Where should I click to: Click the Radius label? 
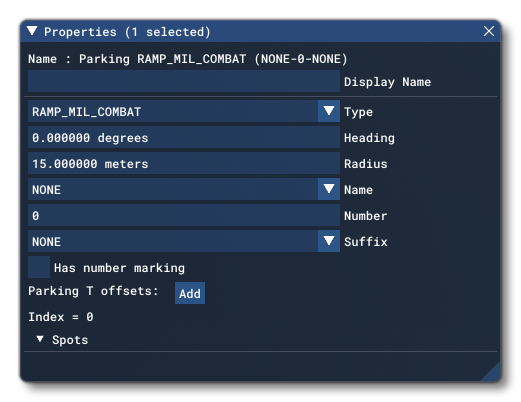coord(366,164)
